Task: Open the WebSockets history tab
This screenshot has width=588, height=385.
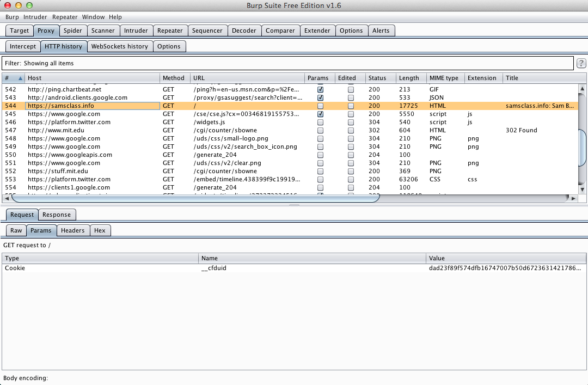Action: tap(119, 46)
